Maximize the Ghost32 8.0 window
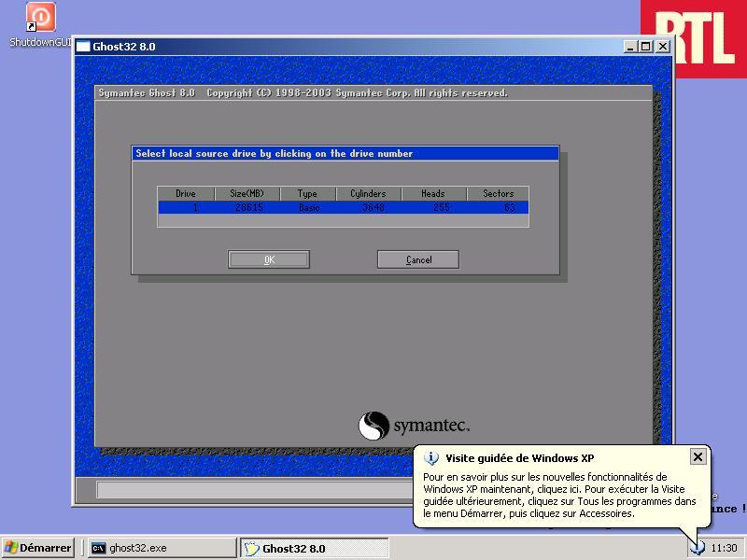This screenshot has width=747, height=560. (646, 47)
